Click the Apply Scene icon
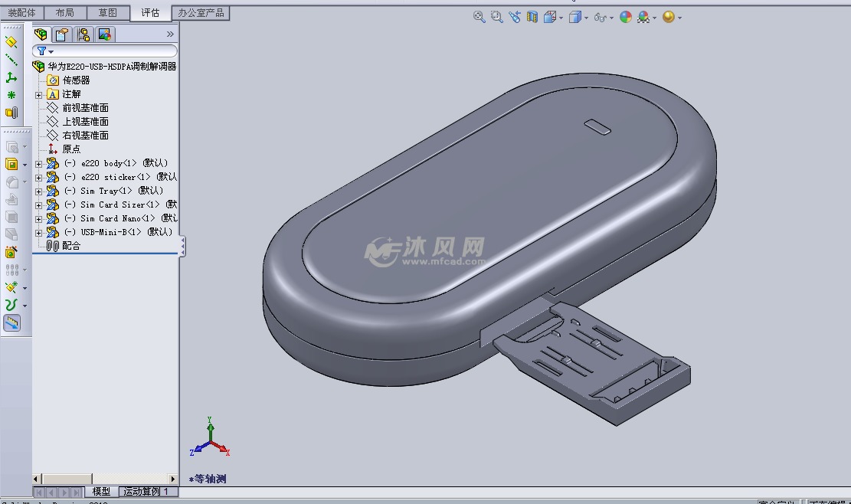This screenshot has width=851, height=504. tap(643, 17)
